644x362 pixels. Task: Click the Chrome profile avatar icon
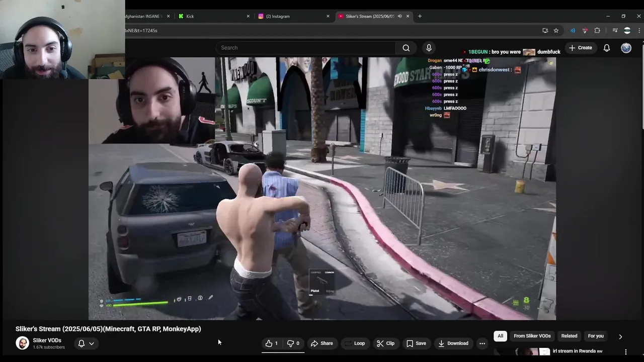click(x=627, y=31)
